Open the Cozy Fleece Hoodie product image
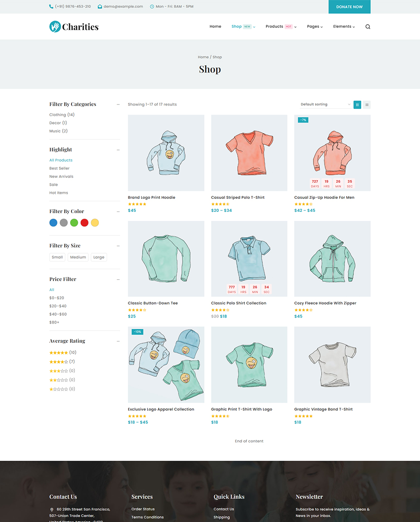This screenshot has height=522, width=420. [x=332, y=258]
